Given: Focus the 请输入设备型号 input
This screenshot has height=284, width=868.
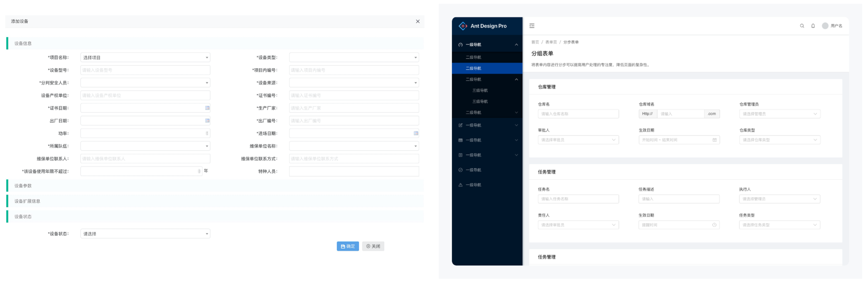Looking at the screenshot, I should tap(145, 70).
